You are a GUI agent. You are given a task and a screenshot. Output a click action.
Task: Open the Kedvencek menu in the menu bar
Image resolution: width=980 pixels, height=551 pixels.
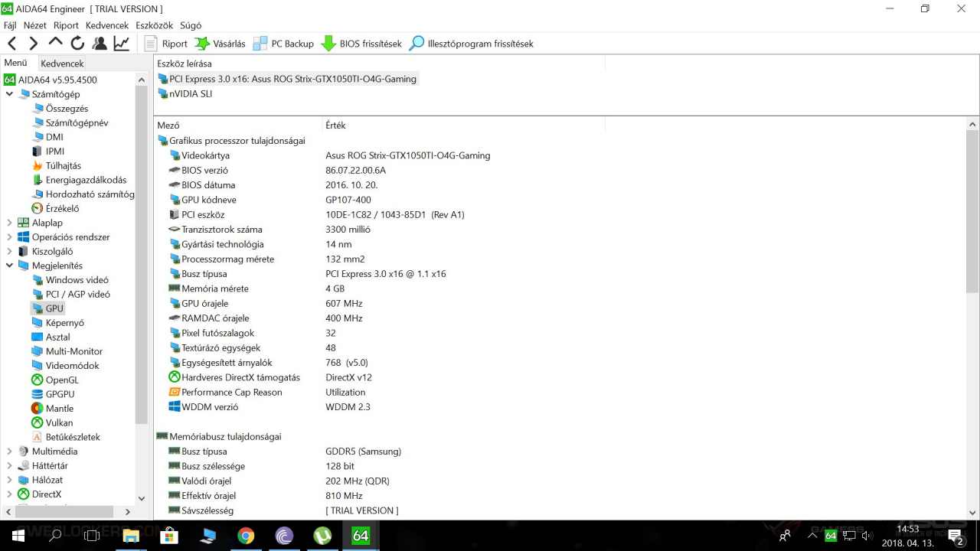pyautogui.click(x=107, y=25)
